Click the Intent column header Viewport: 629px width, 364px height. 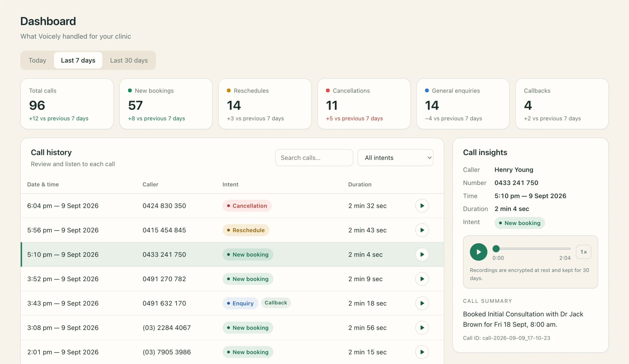click(230, 184)
